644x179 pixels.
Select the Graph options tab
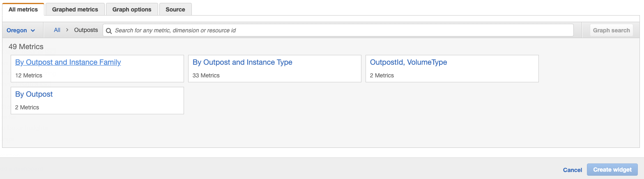pos(132,9)
